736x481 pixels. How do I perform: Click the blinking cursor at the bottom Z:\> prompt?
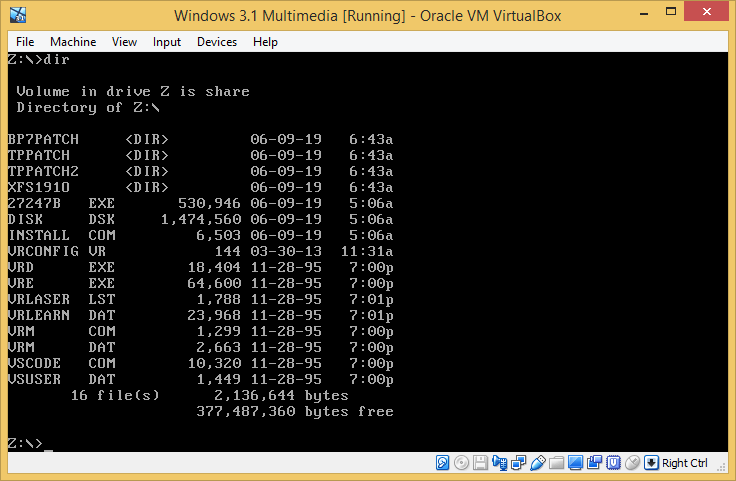coord(48,450)
